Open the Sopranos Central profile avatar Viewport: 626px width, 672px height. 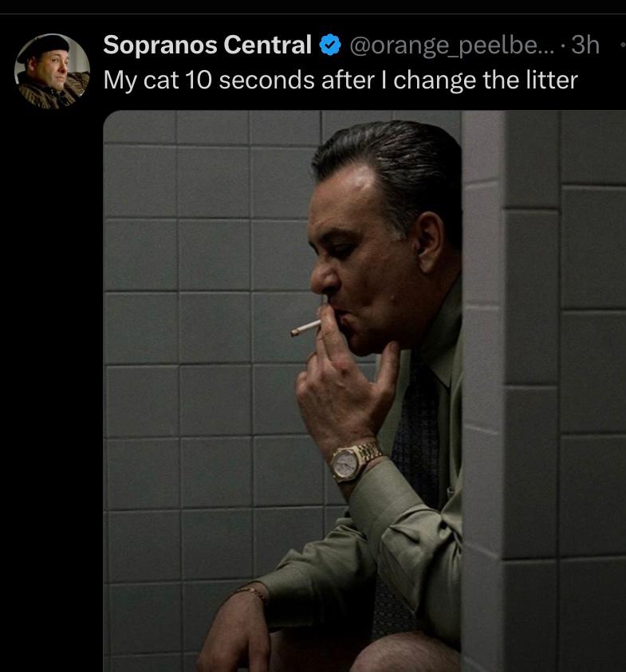pos(52,71)
